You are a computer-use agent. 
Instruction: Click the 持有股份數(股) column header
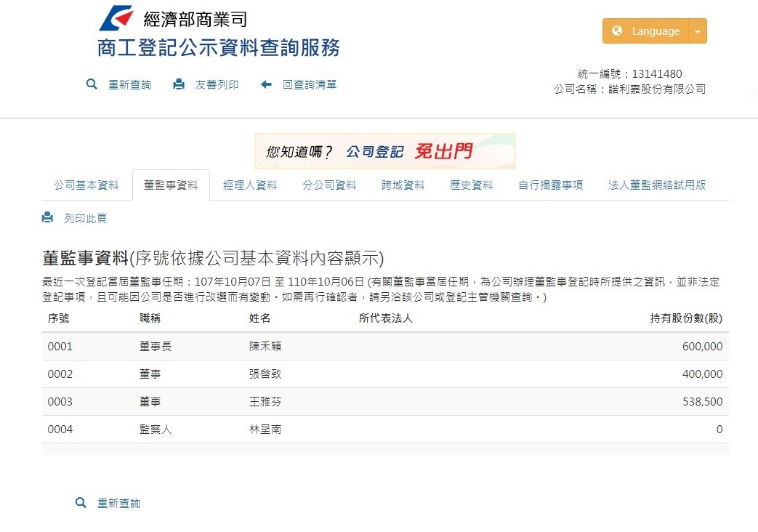point(686,318)
